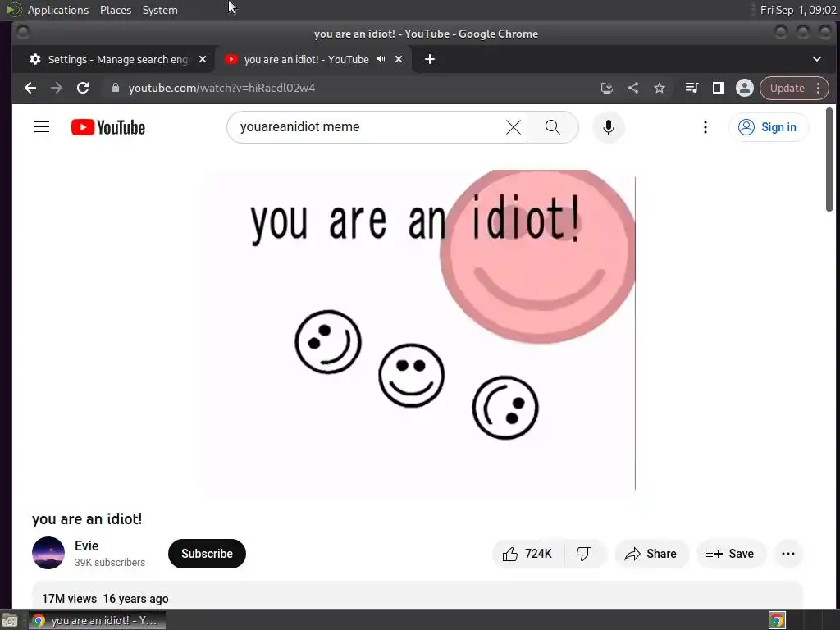This screenshot has width=840, height=630.
Task: Go to YouTube home via logo
Action: click(x=107, y=127)
